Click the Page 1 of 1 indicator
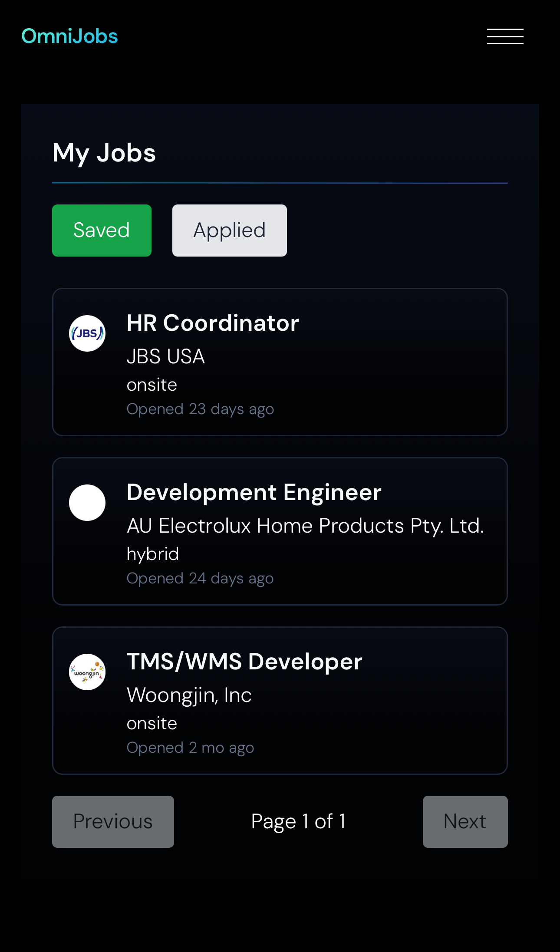The height and width of the screenshot is (952, 560). click(298, 821)
